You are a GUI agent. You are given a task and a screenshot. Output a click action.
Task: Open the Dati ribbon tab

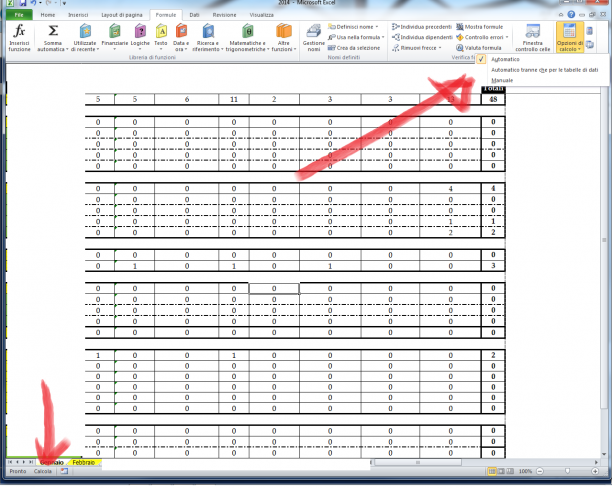[194, 15]
